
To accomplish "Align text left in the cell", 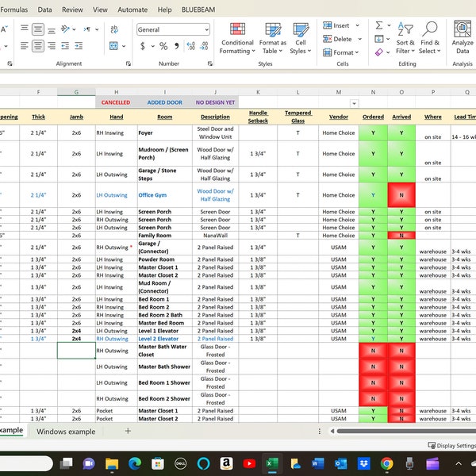I will (25, 46).
